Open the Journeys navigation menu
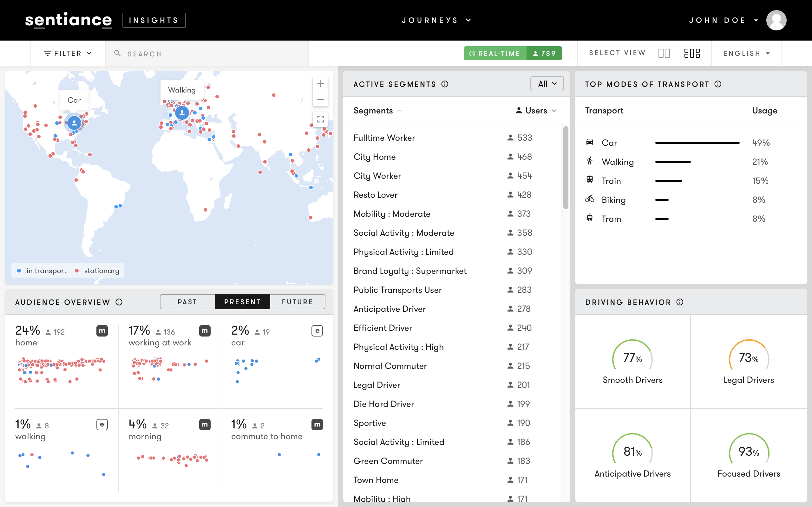 [436, 20]
